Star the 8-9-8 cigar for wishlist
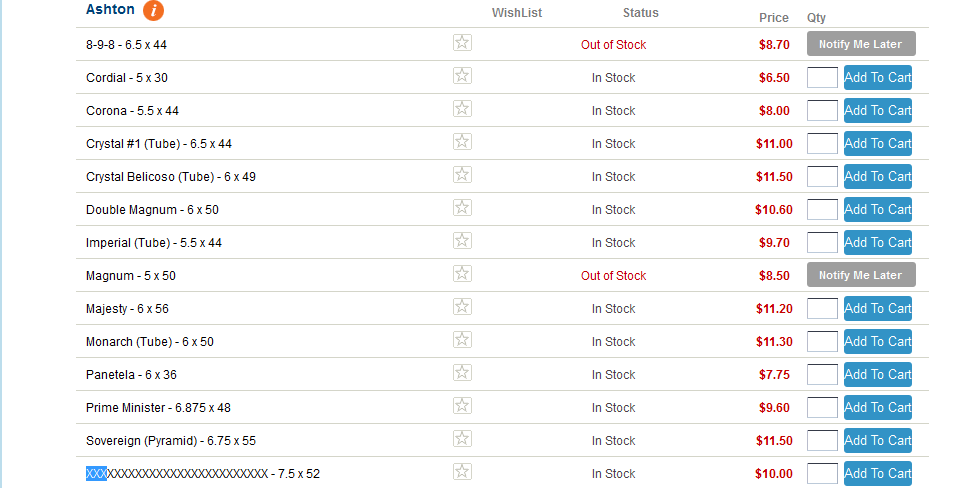The width and height of the screenshot is (969, 488). 462,42
